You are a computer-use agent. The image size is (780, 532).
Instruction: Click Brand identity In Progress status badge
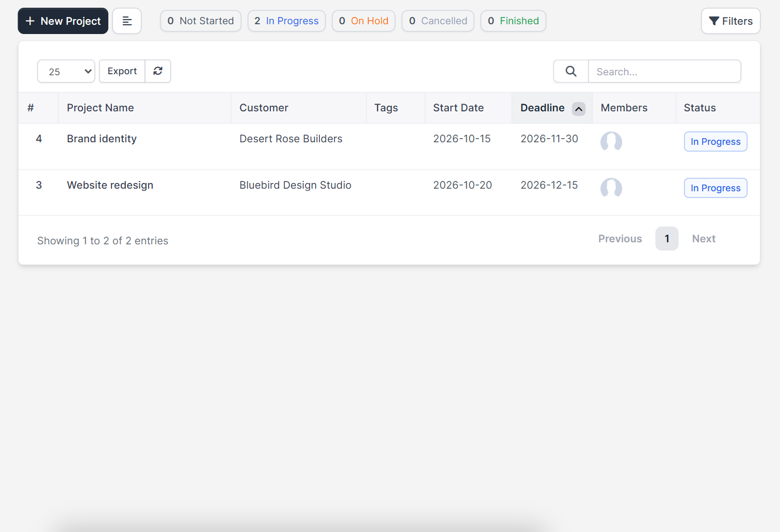click(716, 142)
